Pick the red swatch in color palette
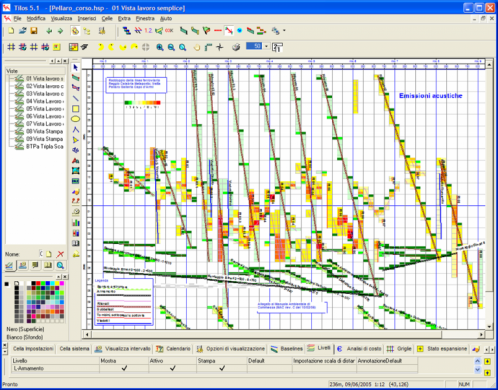498x390 pixels. [x=38, y=283]
